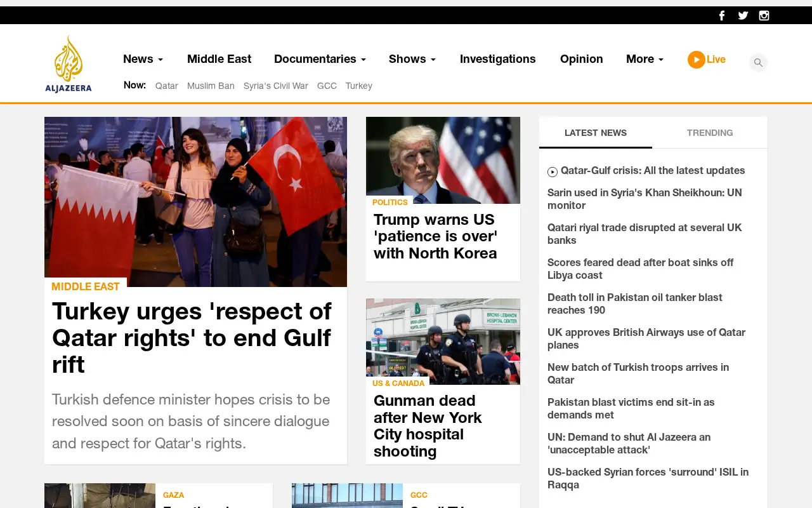The image size is (812, 508).
Task: Click the Al Jazeera logo
Action: click(x=69, y=64)
